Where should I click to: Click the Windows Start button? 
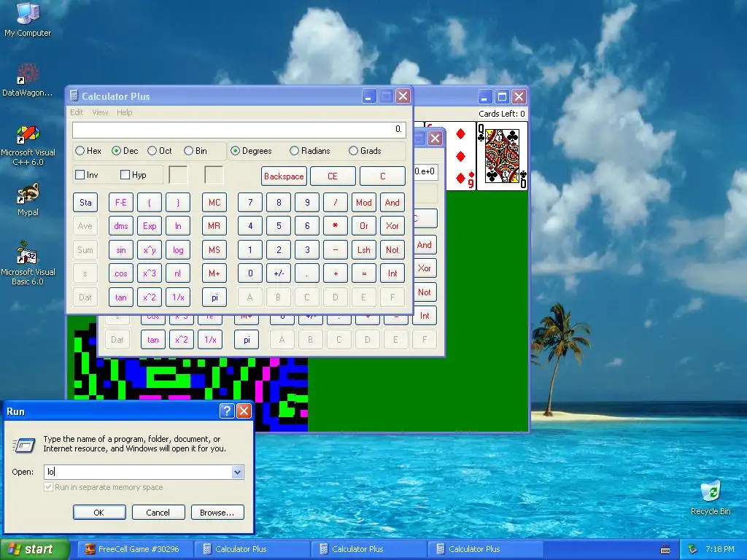(35, 549)
